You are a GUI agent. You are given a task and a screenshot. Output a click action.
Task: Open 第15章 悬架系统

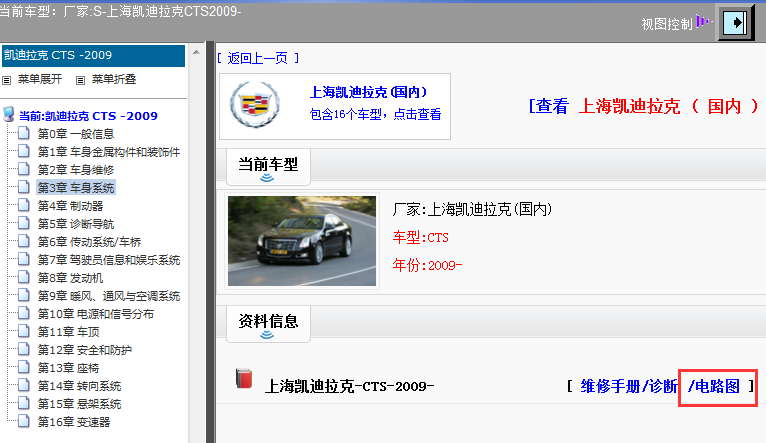(x=79, y=404)
